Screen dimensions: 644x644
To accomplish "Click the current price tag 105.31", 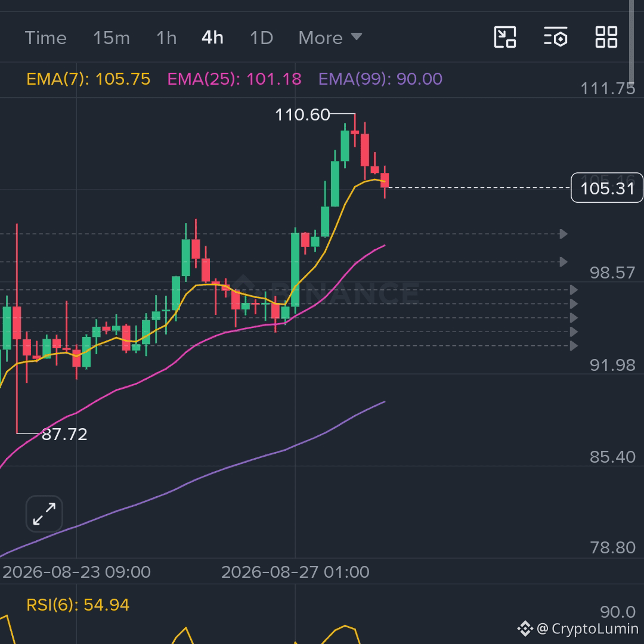I will tap(607, 188).
